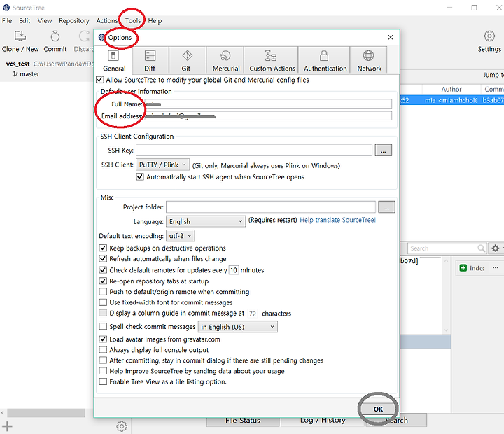The width and height of the screenshot is (504, 434).
Task: Open the Repository menu
Action: 74,20
